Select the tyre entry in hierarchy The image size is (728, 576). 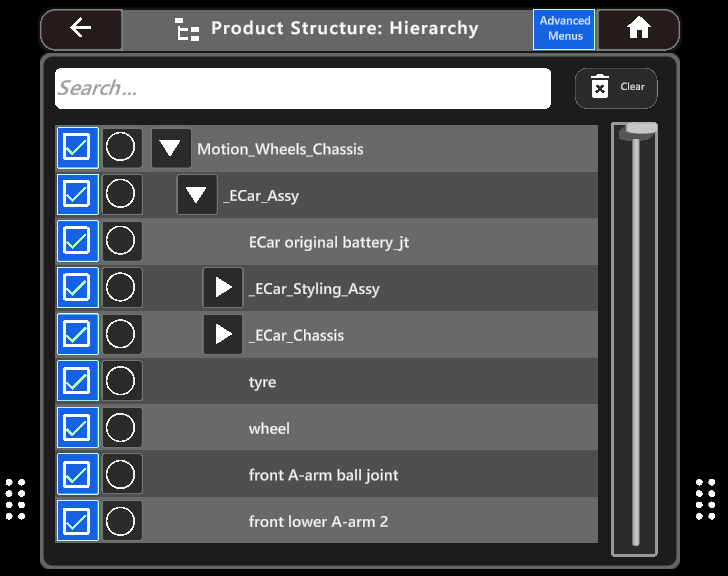262,382
